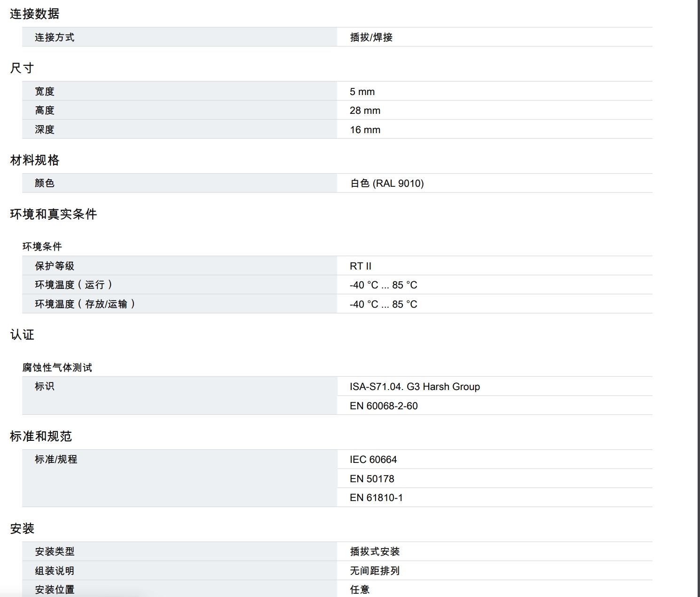Click the 插拔式安装 installation type value
700x597 pixels.
(x=374, y=551)
